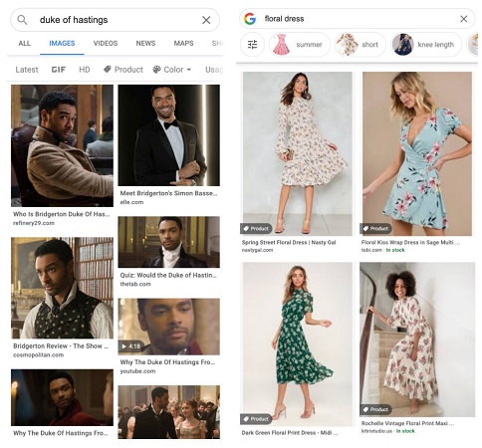Select the knee length suggestion chip
The image size is (482, 448).
click(x=426, y=45)
